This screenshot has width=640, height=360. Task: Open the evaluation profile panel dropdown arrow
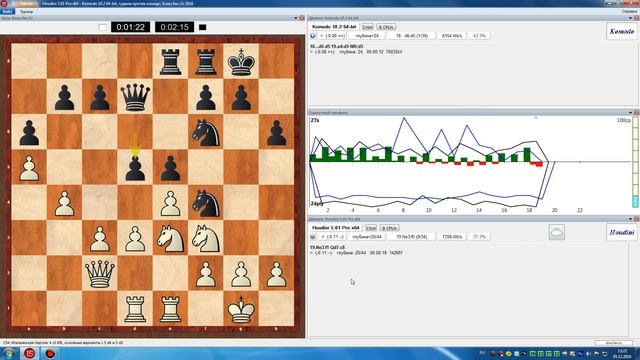(631, 113)
